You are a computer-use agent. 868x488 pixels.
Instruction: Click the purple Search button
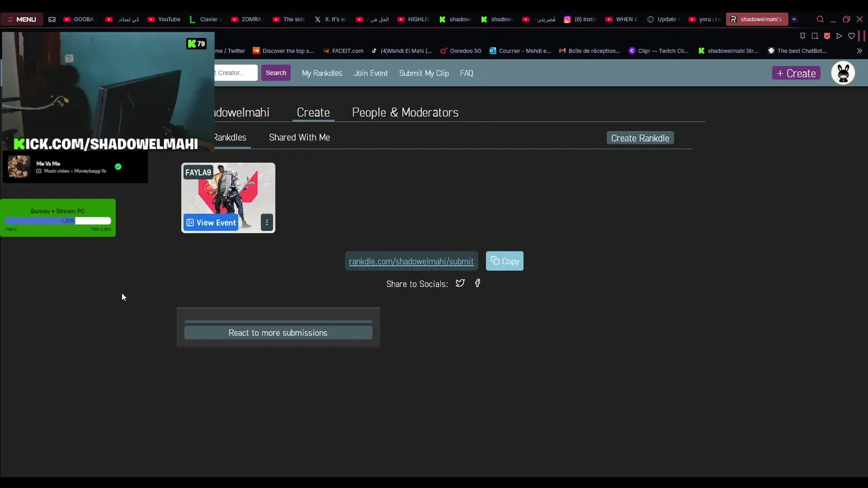(x=276, y=73)
